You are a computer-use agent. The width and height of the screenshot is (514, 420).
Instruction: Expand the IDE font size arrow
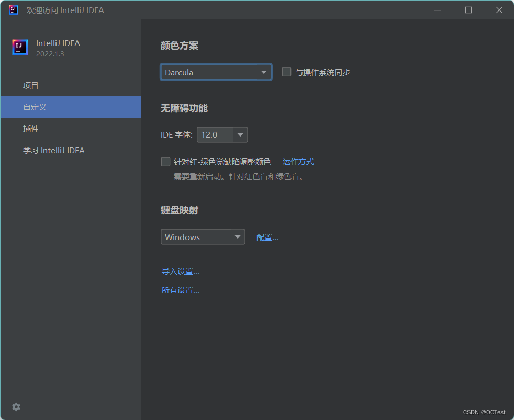pos(240,134)
